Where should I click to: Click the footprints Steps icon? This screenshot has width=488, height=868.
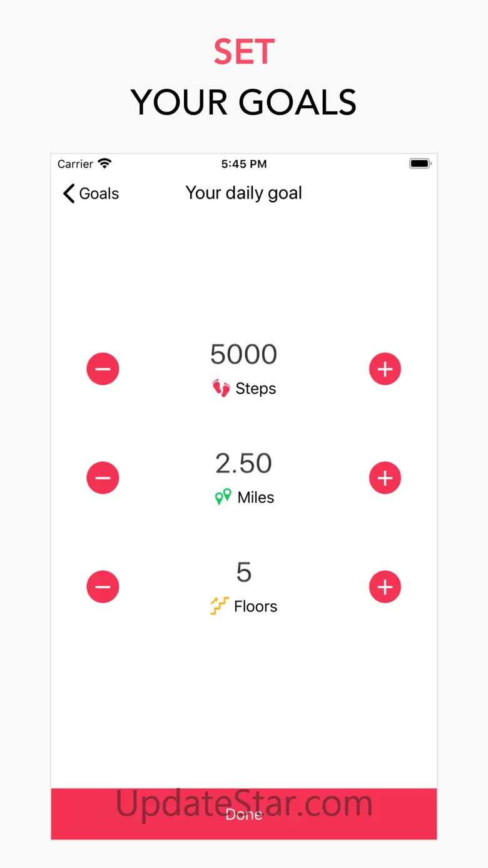point(221,389)
